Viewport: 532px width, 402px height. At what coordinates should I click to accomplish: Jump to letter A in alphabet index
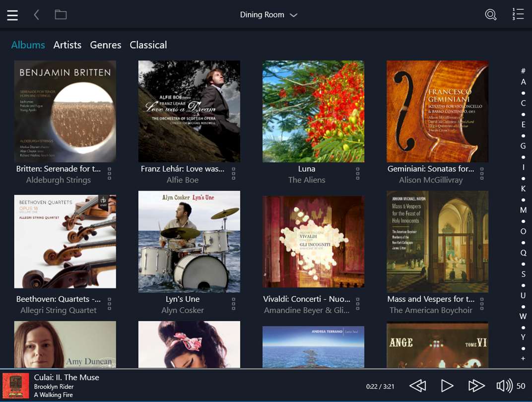(523, 82)
